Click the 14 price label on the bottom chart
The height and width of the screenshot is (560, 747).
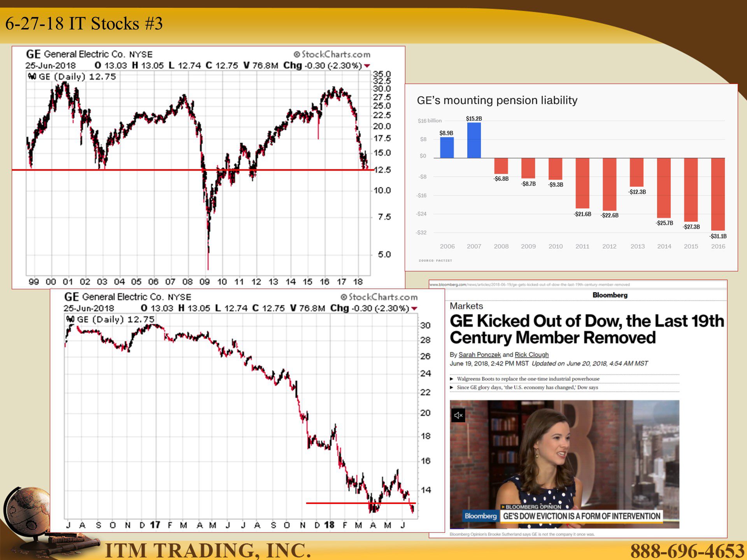pyautogui.click(x=426, y=490)
